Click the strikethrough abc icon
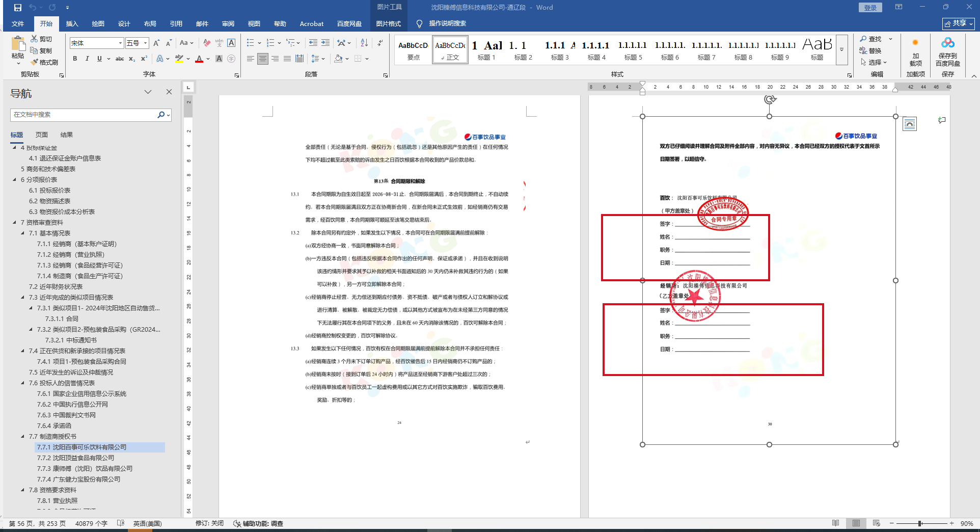This screenshot has width=980, height=532. 120,59
